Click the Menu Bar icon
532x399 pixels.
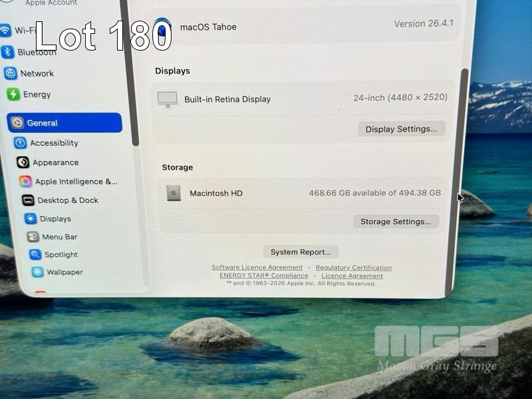[33, 237]
